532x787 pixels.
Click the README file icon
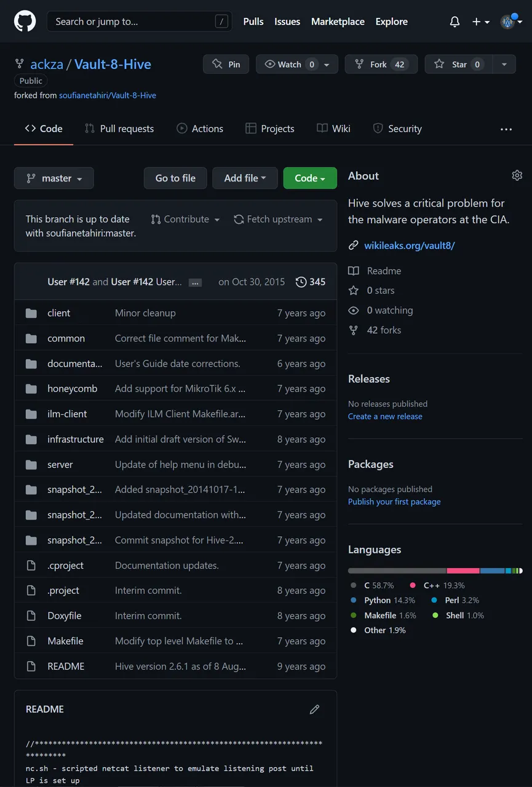click(x=31, y=666)
